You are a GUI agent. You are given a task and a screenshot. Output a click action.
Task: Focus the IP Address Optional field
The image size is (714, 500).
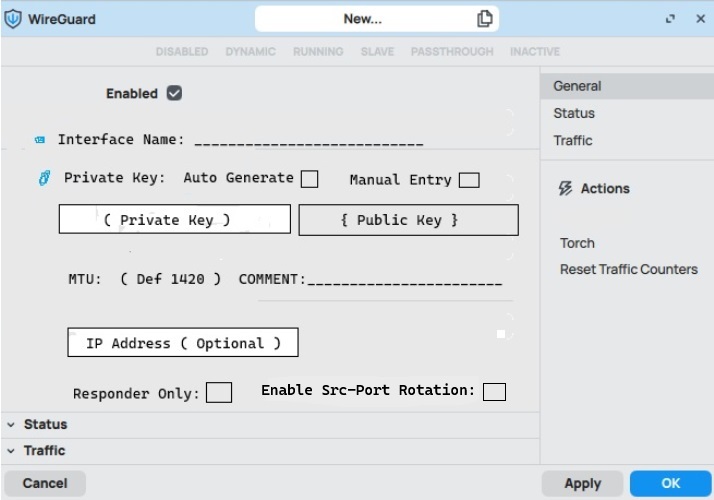coord(183,342)
